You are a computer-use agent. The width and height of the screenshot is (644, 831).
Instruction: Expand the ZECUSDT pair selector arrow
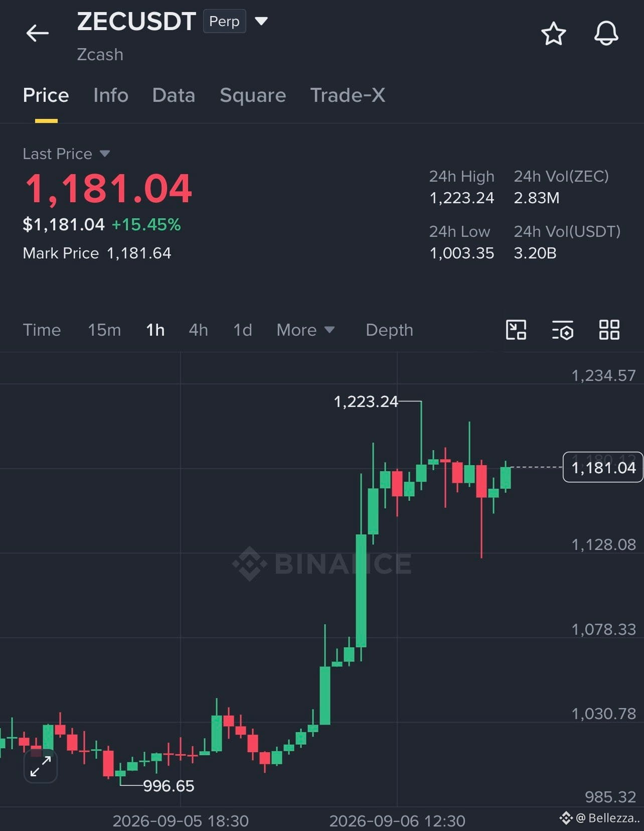[x=261, y=21]
